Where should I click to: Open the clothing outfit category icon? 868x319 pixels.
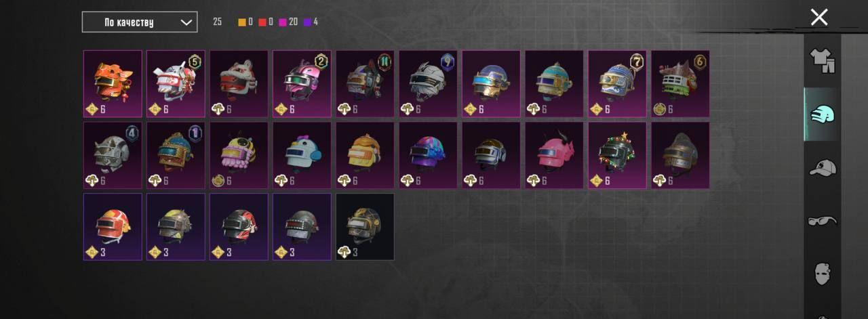pos(823,61)
